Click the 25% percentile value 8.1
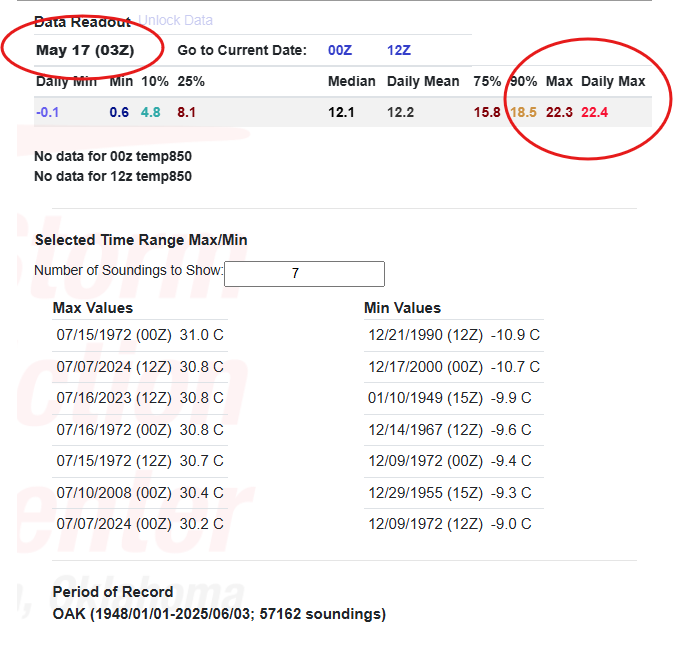The width and height of the screenshot is (673, 648). point(186,112)
